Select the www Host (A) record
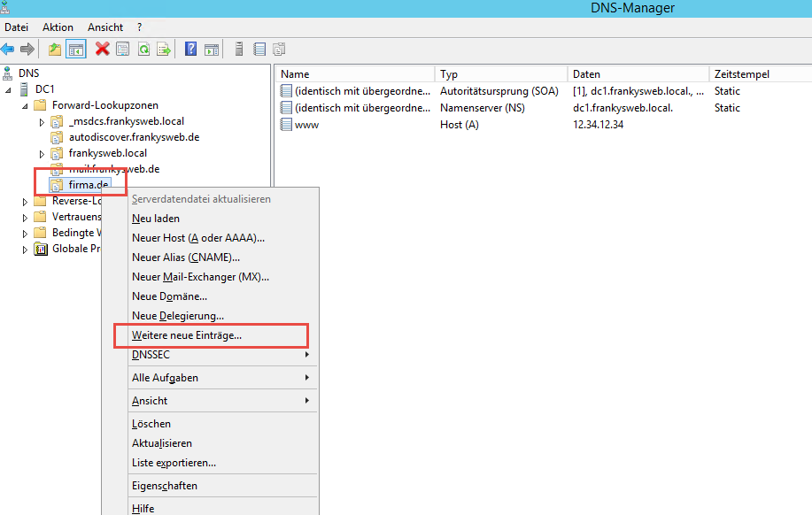The height and width of the screenshot is (515, 812). (306, 125)
